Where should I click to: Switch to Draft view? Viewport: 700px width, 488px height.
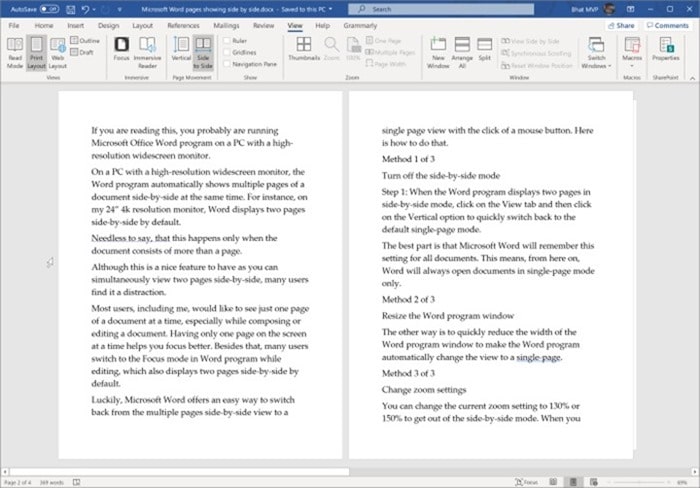coord(82,52)
